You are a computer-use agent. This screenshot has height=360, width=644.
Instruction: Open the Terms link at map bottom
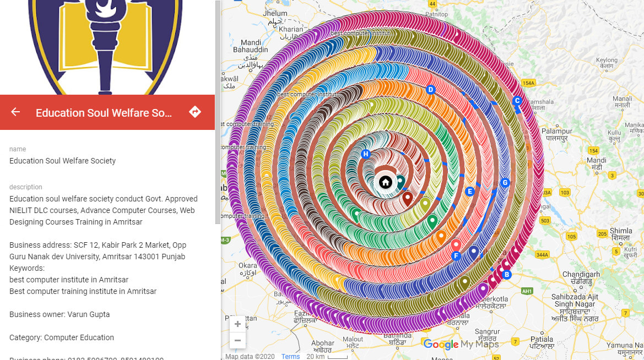coord(290,356)
